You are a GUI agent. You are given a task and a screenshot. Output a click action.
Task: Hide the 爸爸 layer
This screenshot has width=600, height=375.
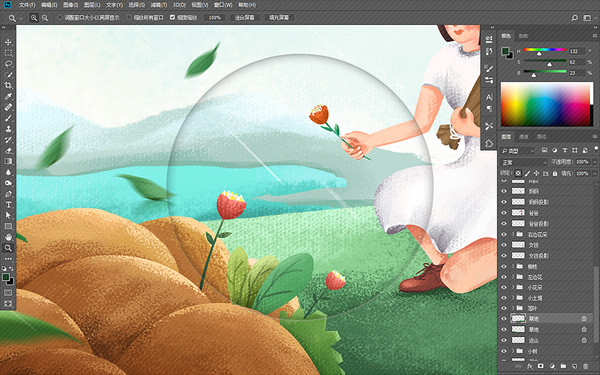tap(504, 212)
